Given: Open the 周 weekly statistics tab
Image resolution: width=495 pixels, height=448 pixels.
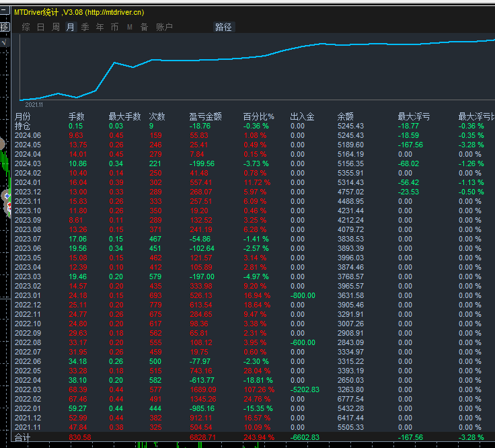Looking at the screenshot, I should (56, 27).
